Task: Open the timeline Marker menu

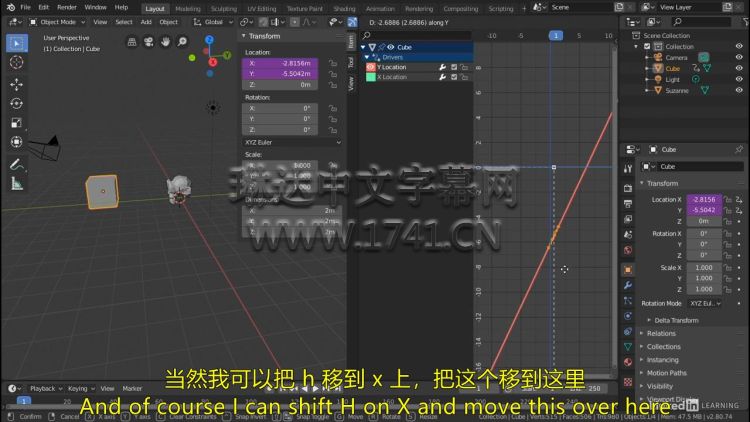Action: 132,389
